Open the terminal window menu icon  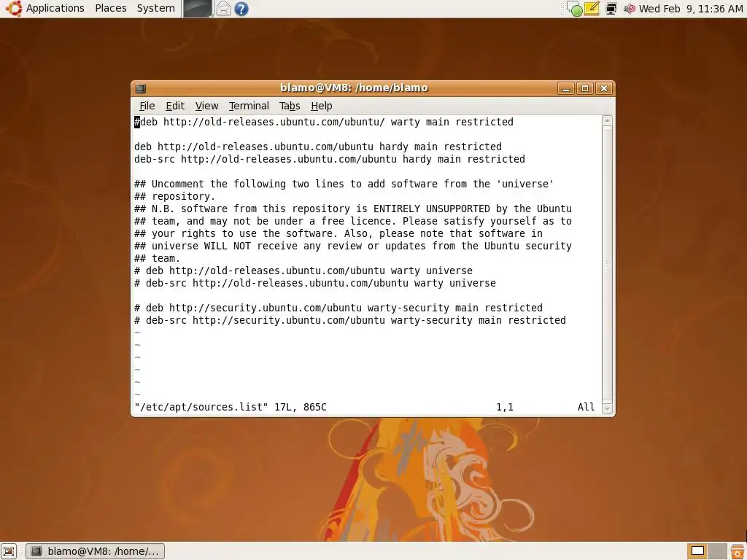pyautogui.click(x=141, y=88)
